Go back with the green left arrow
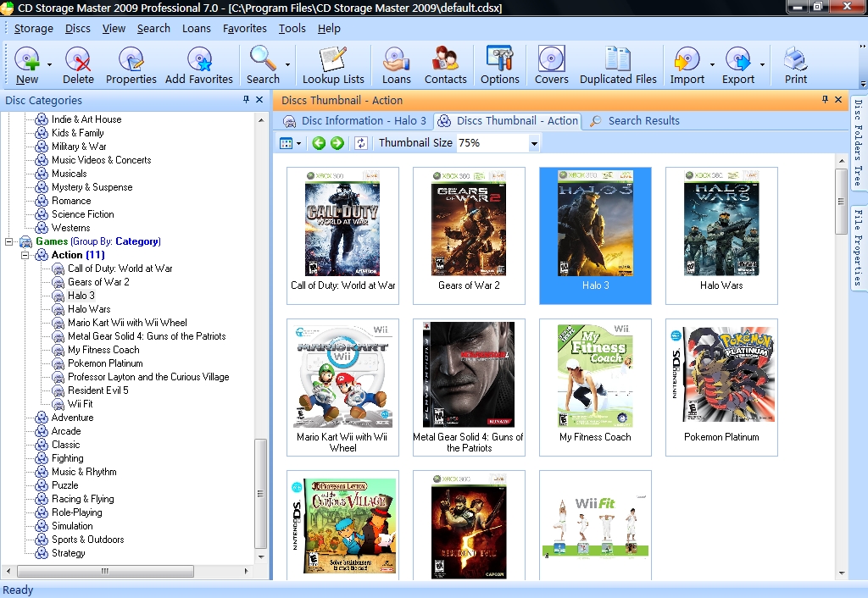The image size is (868, 598). pyautogui.click(x=319, y=143)
